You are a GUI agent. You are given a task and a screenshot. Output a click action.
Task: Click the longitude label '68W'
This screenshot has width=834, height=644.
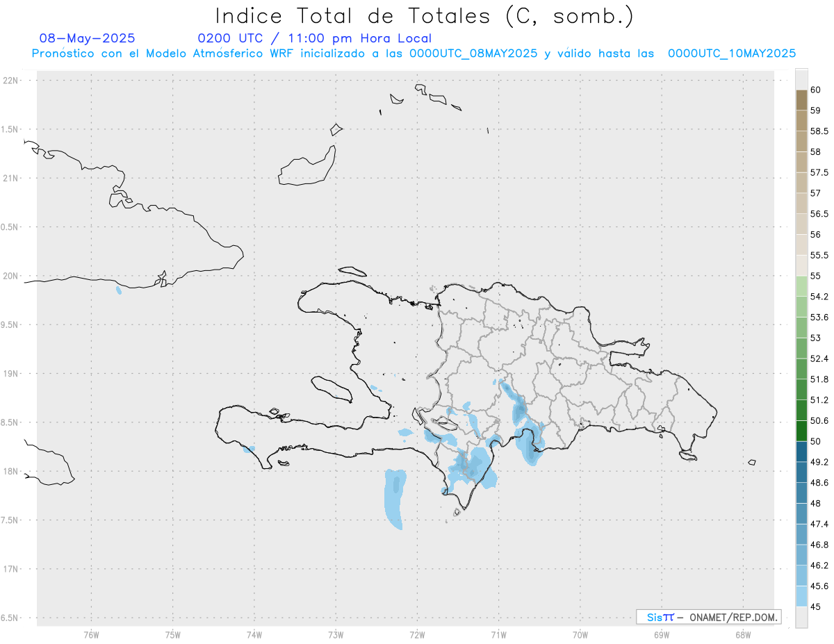coord(743,634)
